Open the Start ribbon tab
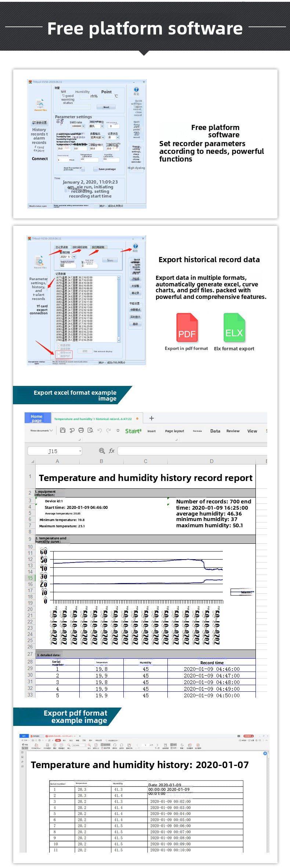 click(133, 431)
